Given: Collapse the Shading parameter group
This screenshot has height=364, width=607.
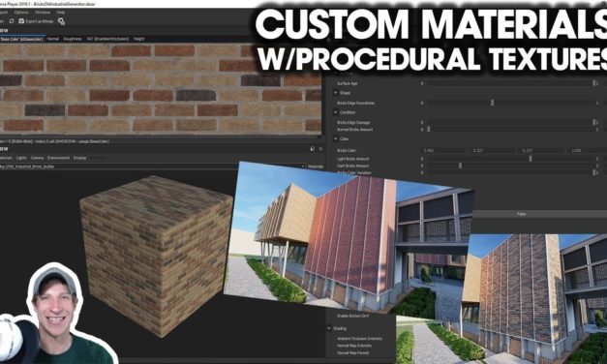Looking at the screenshot, I should click(329, 328).
